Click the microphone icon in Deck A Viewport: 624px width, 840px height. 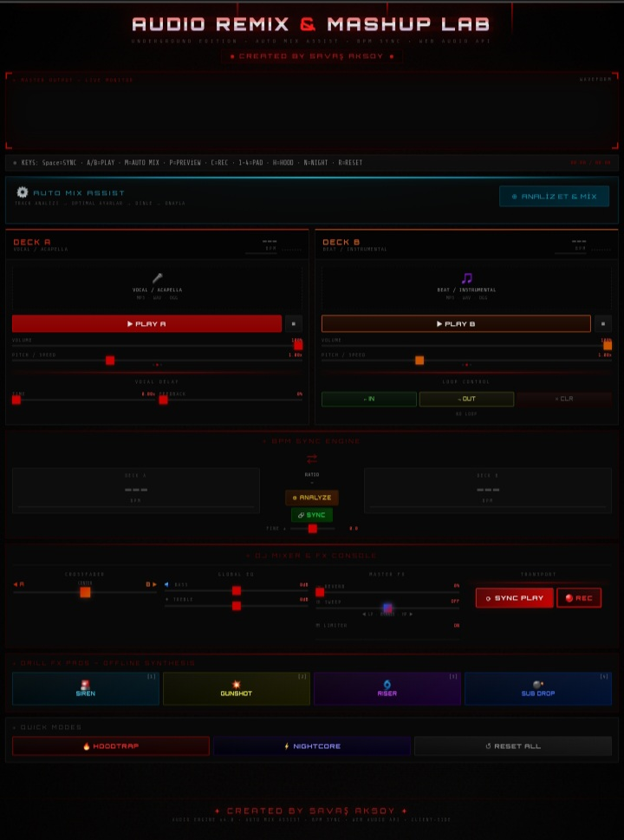pyautogui.click(x=157, y=278)
